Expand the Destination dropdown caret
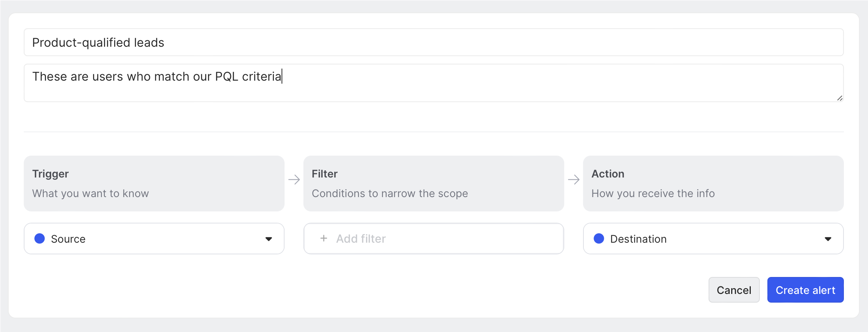This screenshot has width=868, height=332. (828, 239)
